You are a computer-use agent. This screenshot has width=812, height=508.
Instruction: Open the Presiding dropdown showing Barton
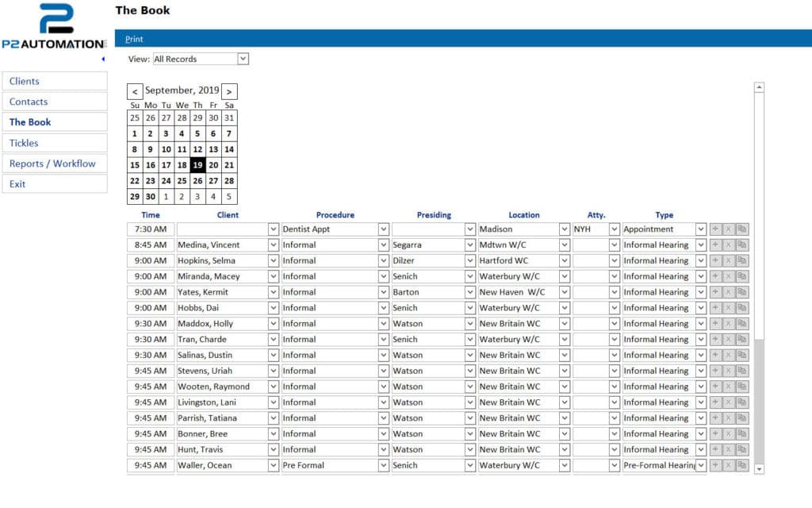[469, 292]
